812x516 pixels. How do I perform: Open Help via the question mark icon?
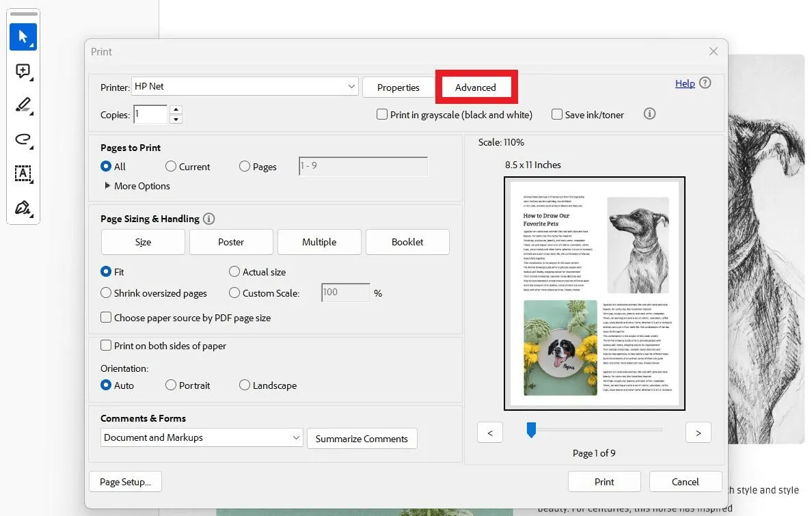click(x=705, y=83)
